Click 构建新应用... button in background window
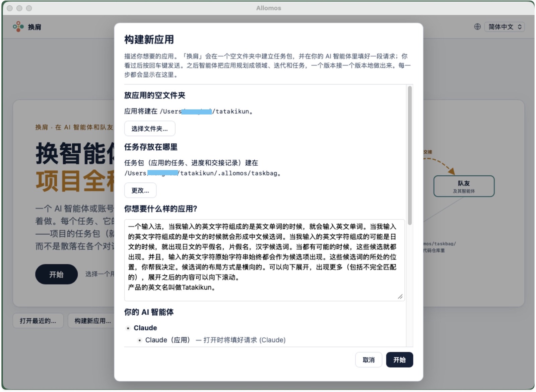The height and width of the screenshot is (392, 536). (91, 321)
